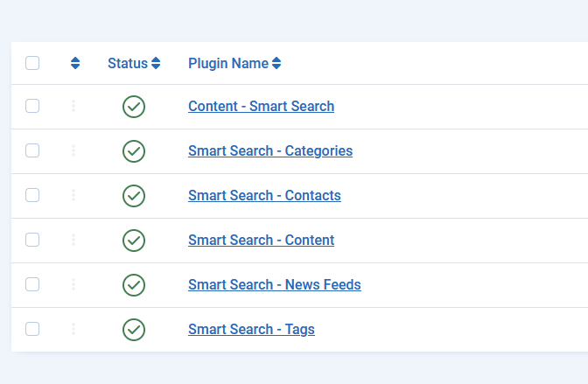This screenshot has height=384, width=588.
Task: Click drag handle of Content - Smart Search row
Action: point(73,107)
